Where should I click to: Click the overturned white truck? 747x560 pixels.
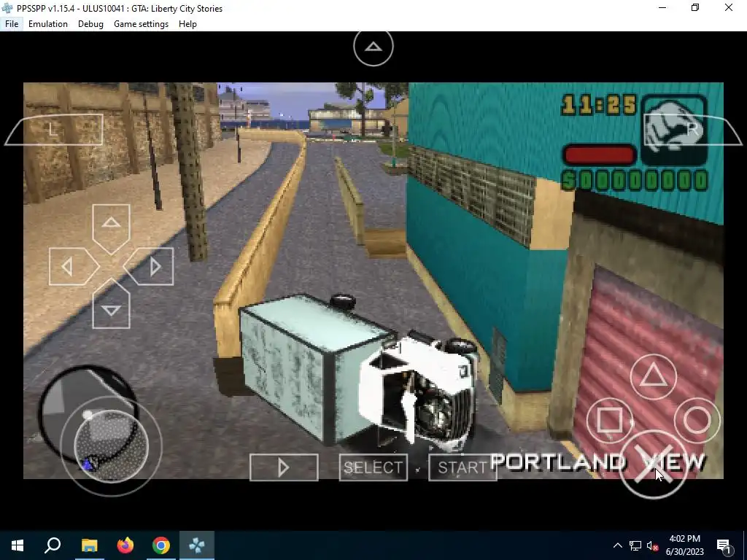(x=359, y=373)
